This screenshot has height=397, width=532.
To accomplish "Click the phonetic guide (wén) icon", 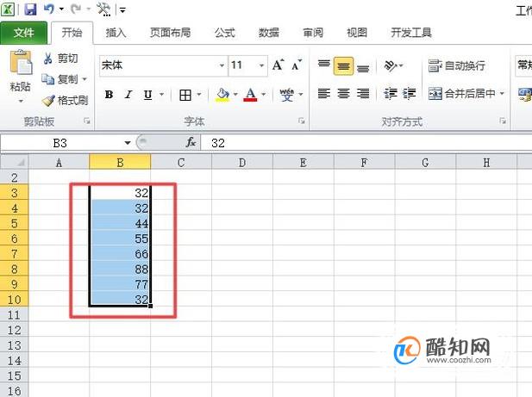I will (287, 95).
